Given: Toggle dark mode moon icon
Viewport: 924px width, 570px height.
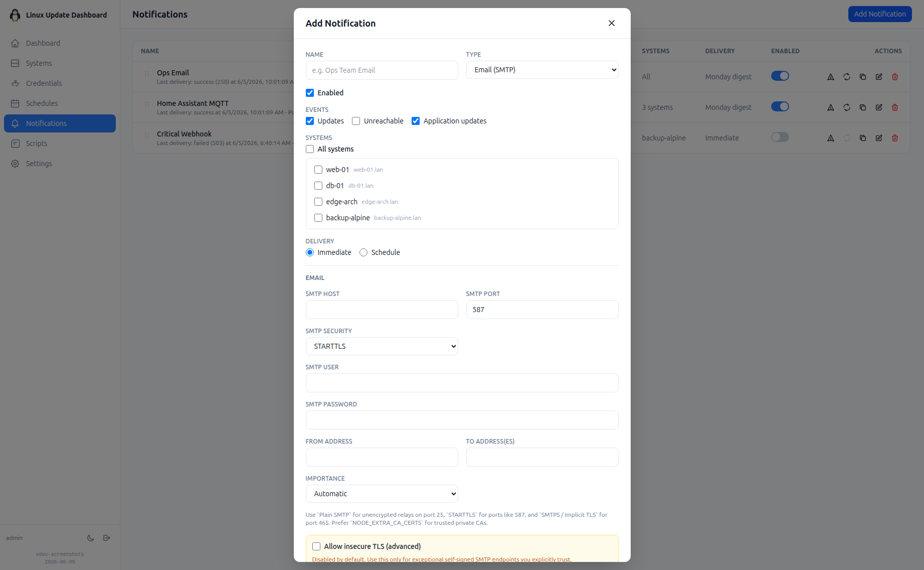Looking at the screenshot, I should pos(91,538).
